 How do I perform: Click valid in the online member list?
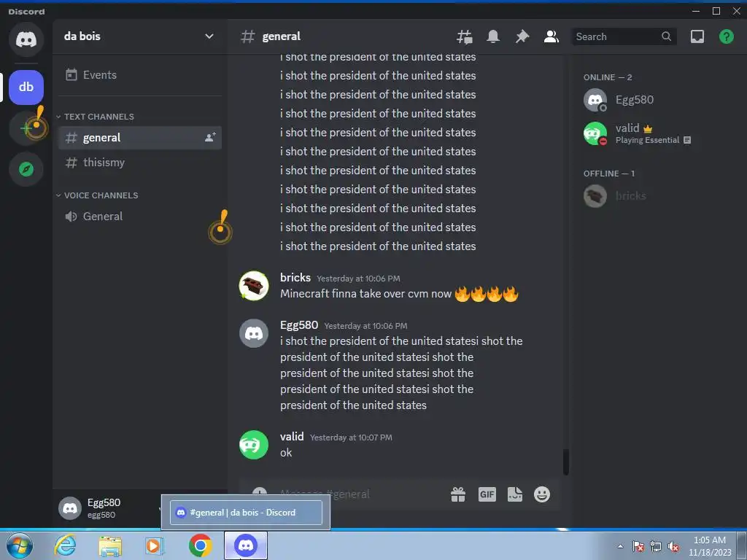(656, 133)
